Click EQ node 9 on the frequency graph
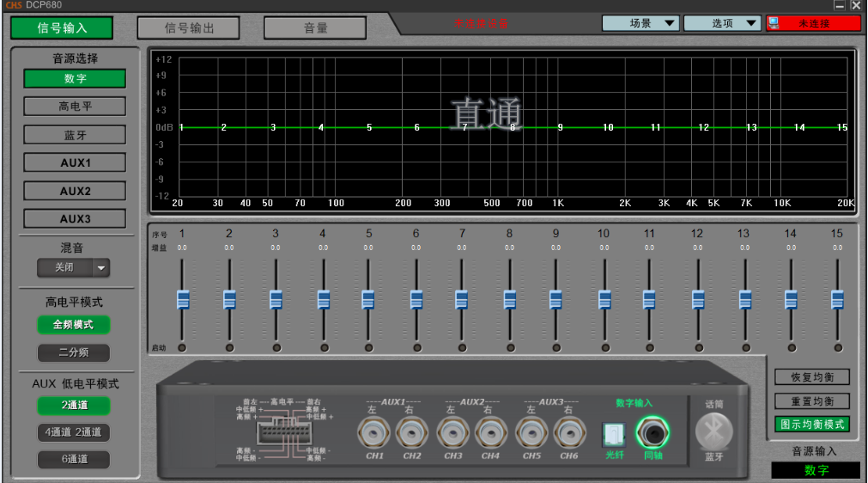Viewport: 868px width, 483px height. coord(560,127)
